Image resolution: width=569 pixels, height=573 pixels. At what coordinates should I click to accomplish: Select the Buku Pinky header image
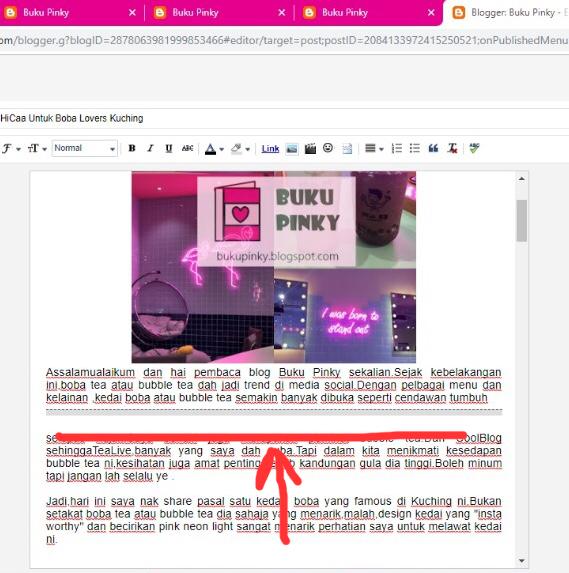tap(274, 267)
